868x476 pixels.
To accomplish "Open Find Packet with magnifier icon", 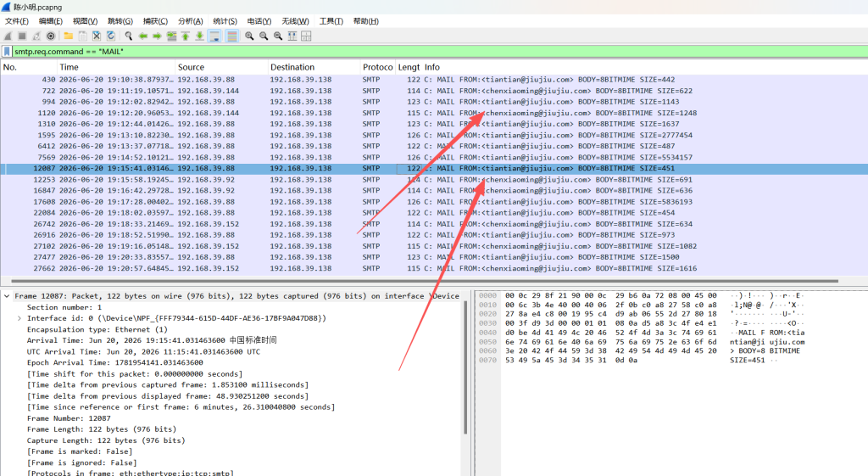I will 129,36.
